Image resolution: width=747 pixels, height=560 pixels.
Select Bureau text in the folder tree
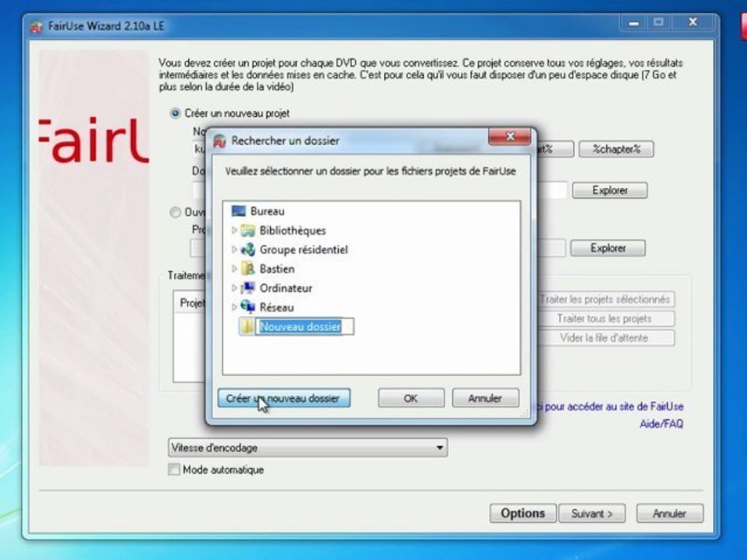click(267, 211)
